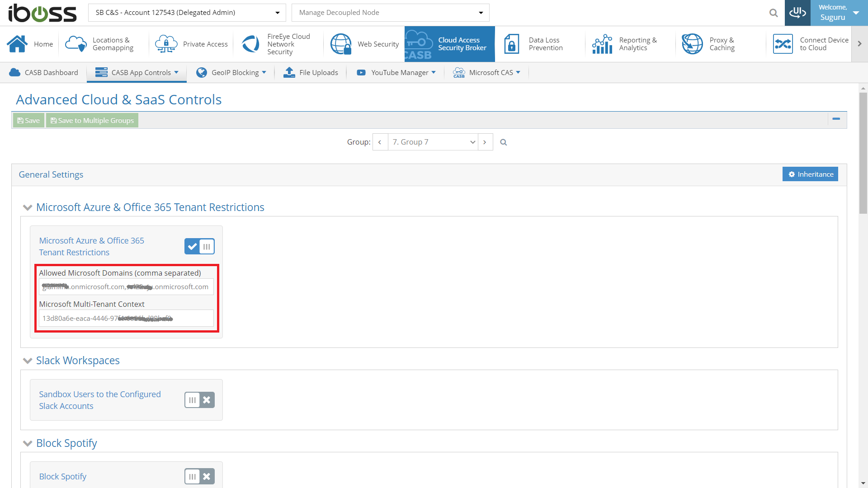Viewport: 868px width, 488px height.
Task: Collapse the toolbar with the minus icon
Action: click(x=836, y=119)
